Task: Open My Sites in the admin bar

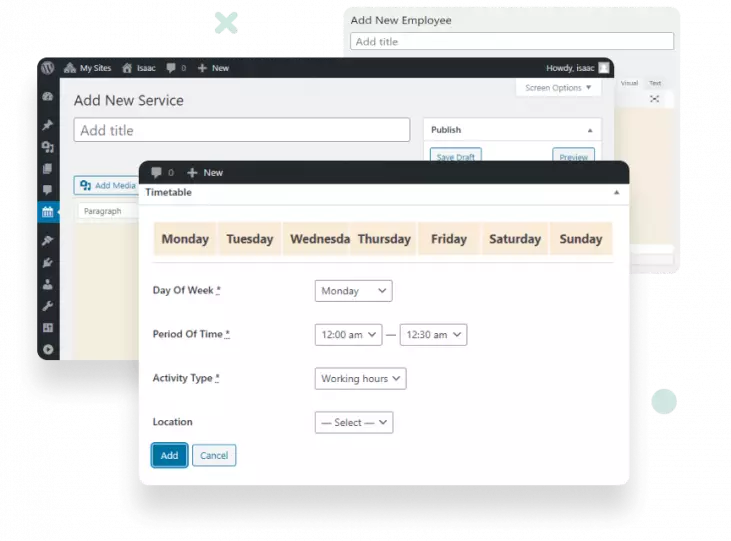Action: 88,68
